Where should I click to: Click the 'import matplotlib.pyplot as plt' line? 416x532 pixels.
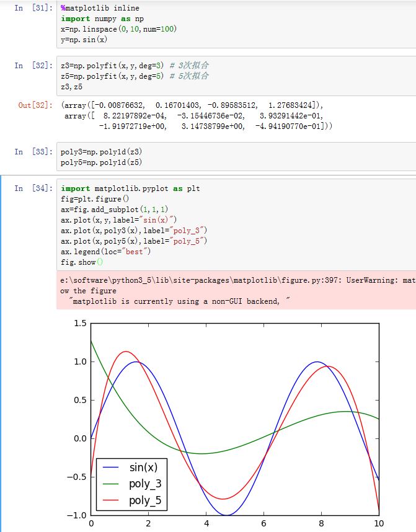pyautogui.click(x=130, y=188)
